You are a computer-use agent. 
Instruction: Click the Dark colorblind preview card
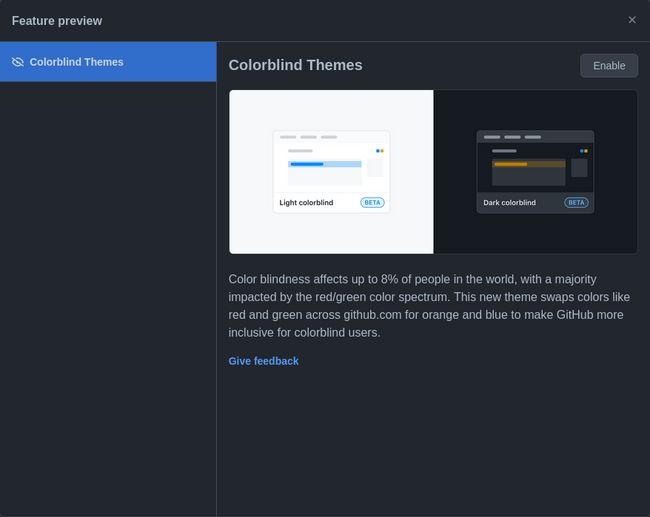[x=535, y=171]
